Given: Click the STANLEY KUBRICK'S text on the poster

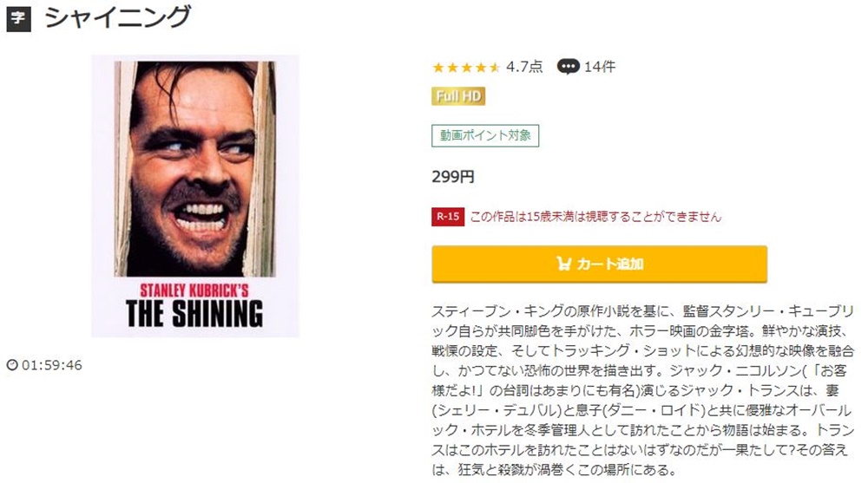Looking at the screenshot, I should [x=194, y=290].
